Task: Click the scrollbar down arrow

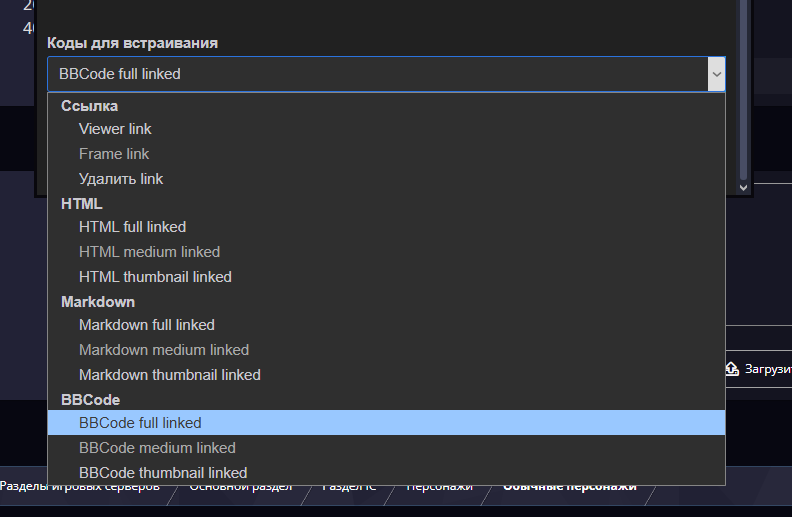Action: 743,187
